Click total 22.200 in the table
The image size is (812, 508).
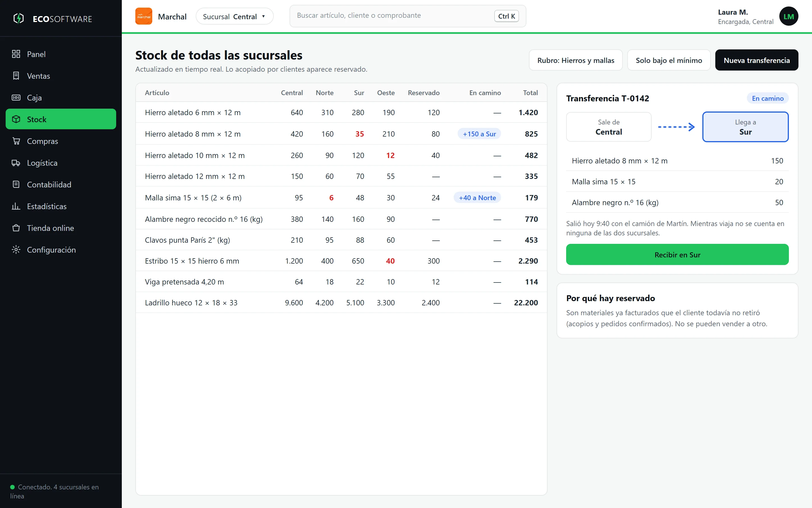(x=526, y=303)
